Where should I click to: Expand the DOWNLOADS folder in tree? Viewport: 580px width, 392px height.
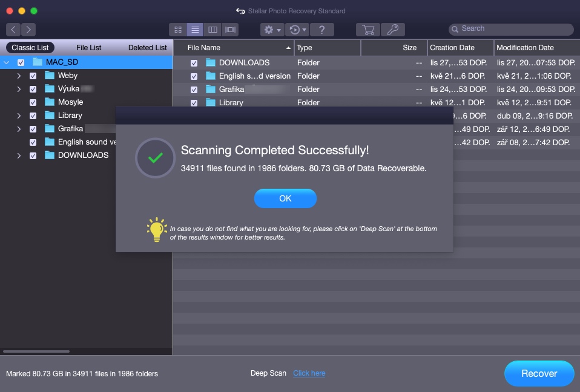19,155
